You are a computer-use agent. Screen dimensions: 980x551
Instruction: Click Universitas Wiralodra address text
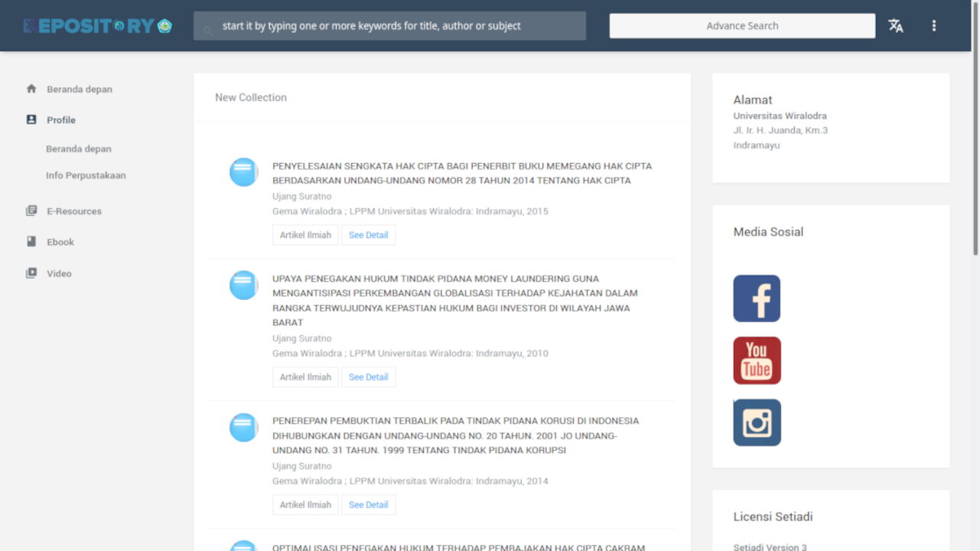(780, 116)
